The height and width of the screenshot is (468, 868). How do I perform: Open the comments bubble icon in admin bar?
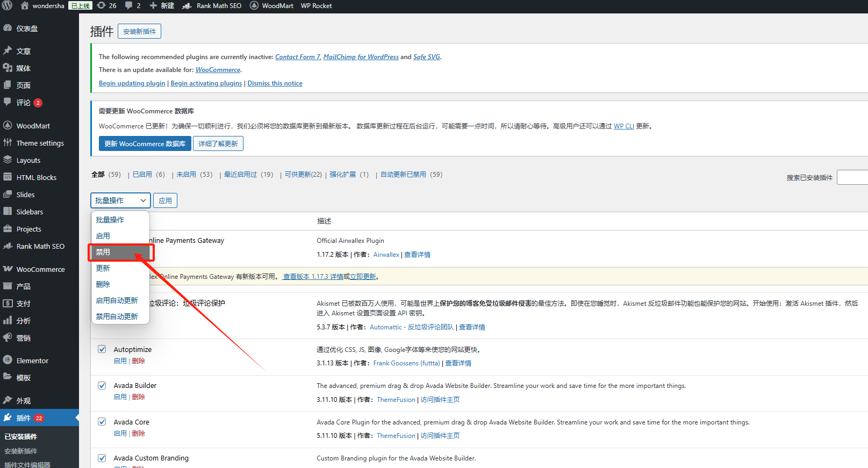[x=129, y=5]
